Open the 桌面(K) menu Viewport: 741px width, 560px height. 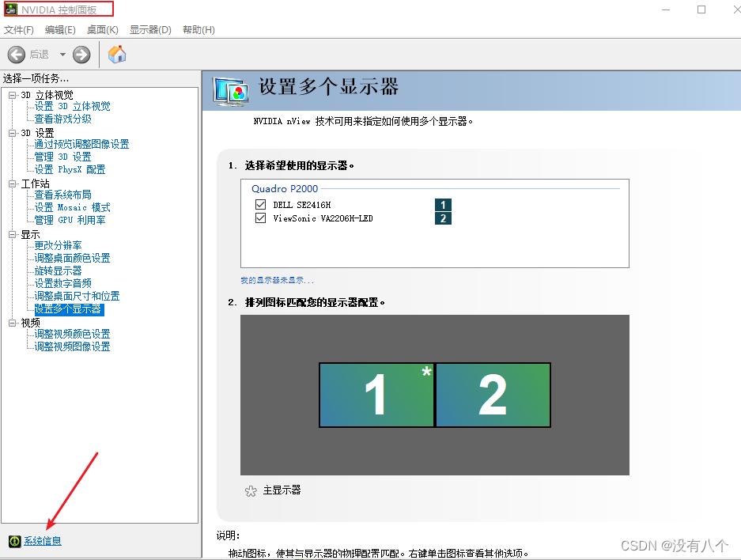coord(102,30)
